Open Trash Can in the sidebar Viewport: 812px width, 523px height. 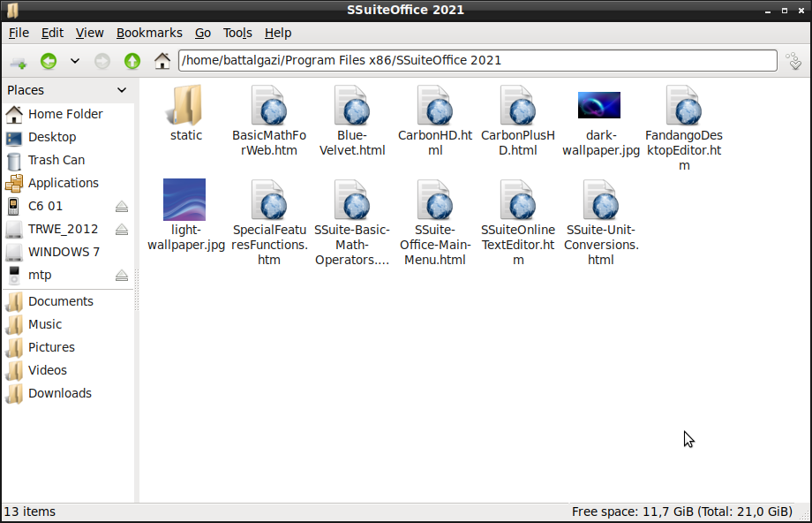tap(67, 160)
